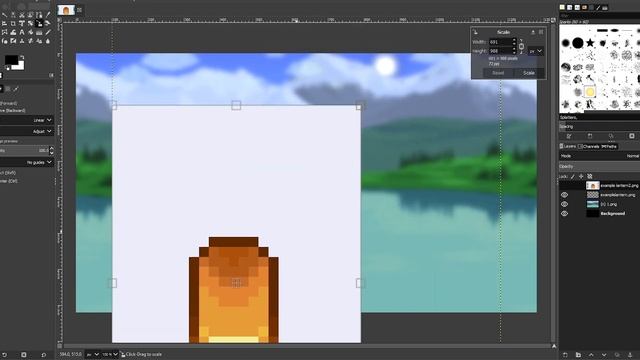Hide the BG 1.png layer
Image resolution: width=640 pixels, height=360 pixels.
pos(564,204)
